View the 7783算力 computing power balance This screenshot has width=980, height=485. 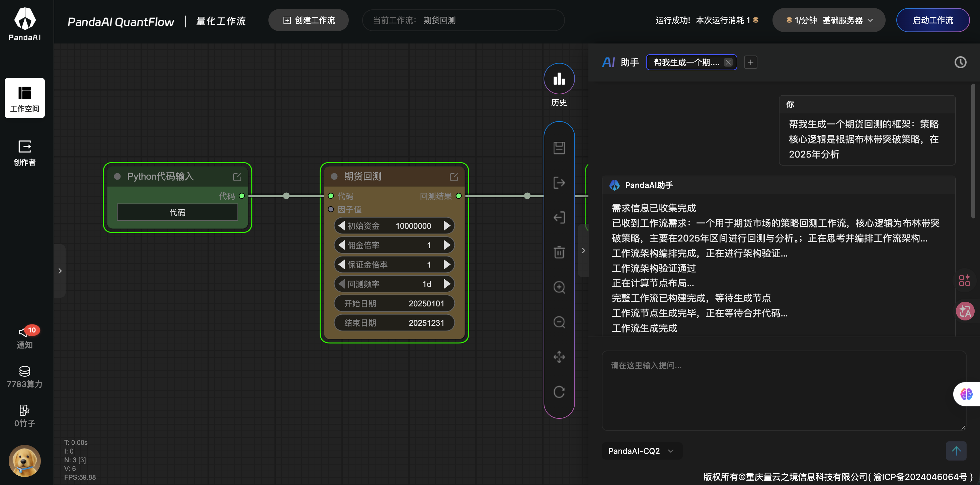(25, 377)
